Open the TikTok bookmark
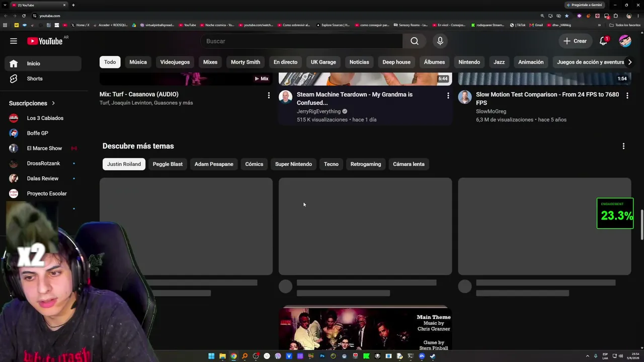The image size is (644, 362). click(518, 25)
